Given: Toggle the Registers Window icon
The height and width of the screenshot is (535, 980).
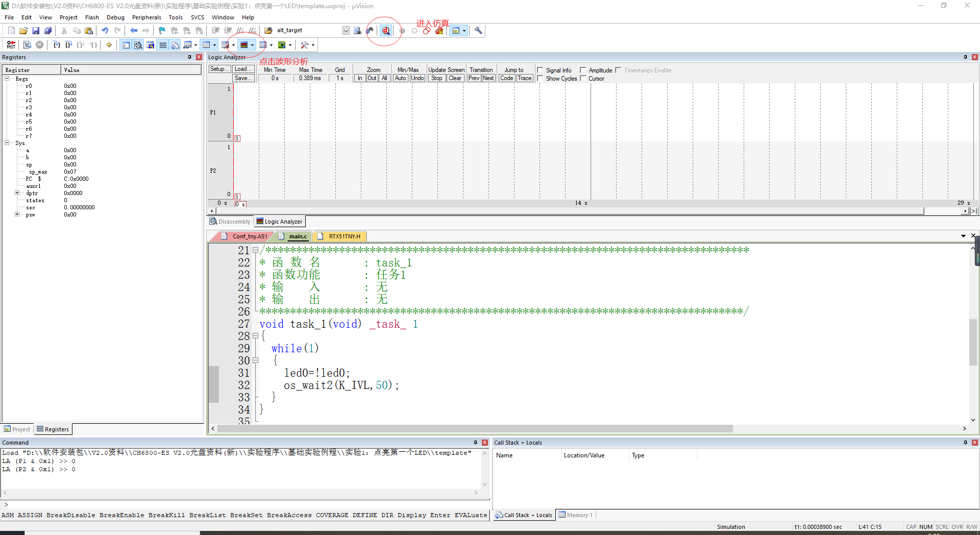Looking at the screenshot, I should (163, 45).
